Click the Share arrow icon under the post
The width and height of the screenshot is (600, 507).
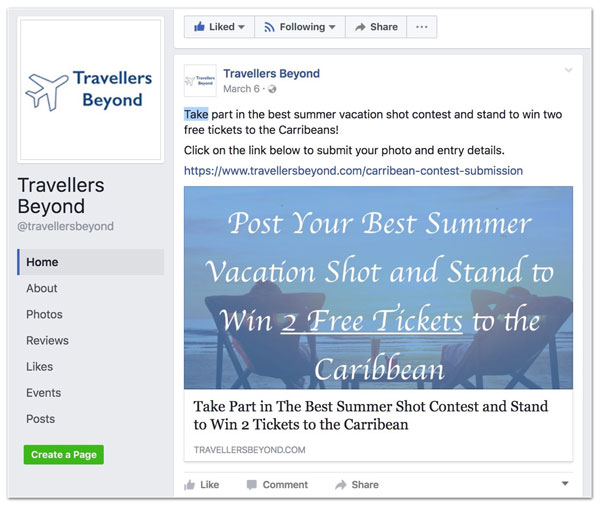[x=341, y=485]
